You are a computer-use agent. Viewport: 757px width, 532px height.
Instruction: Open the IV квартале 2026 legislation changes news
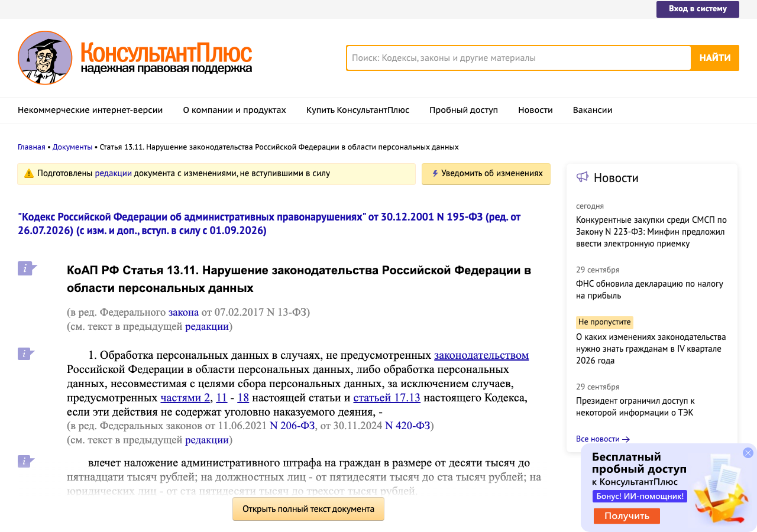[651, 349]
